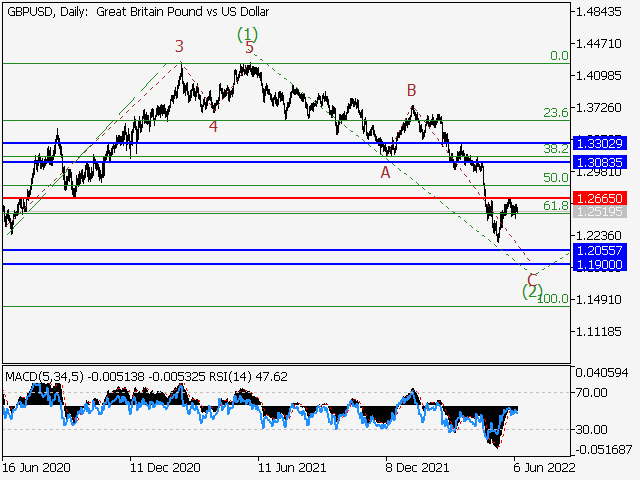The height and width of the screenshot is (480, 640).
Task: Click the Fibonacci 38.2 level label
Action: click(556, 149)
